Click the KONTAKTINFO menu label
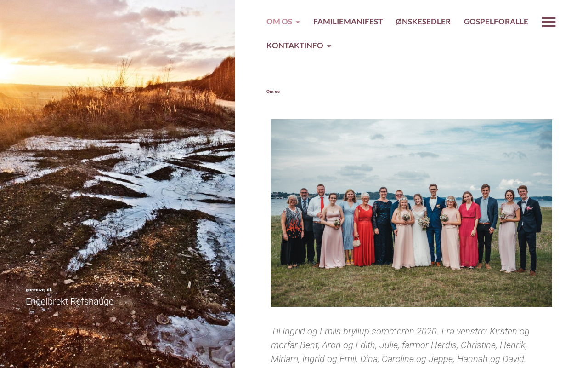Image resolution: width=588 pixels, height=368 pixels. click(x=295, y=46)
